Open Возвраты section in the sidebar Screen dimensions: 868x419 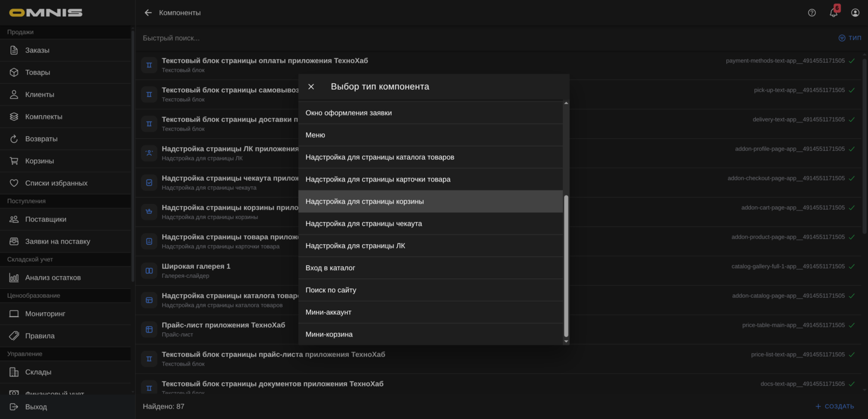41,139
